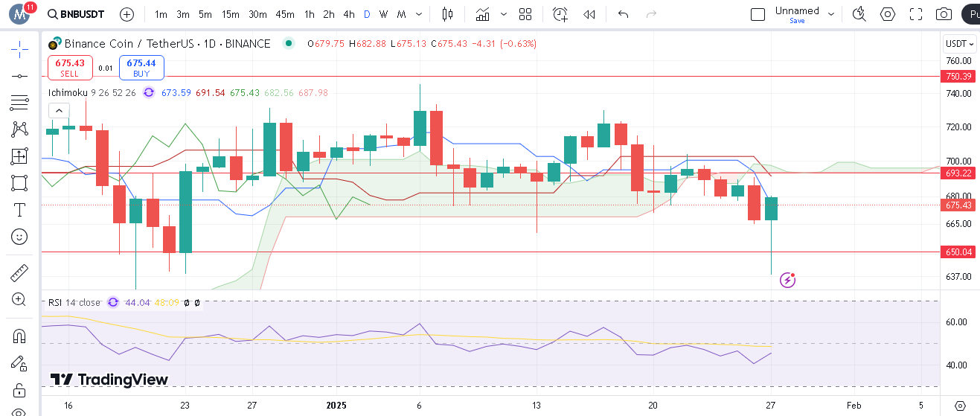Click the Ichimoku refresh cycle icon
This screenshot has height=416, width=980.
(149, 93)
